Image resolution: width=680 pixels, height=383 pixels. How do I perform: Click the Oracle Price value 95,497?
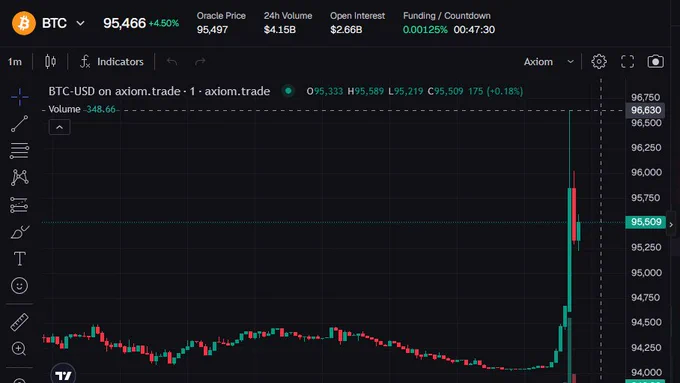(212, 30)
